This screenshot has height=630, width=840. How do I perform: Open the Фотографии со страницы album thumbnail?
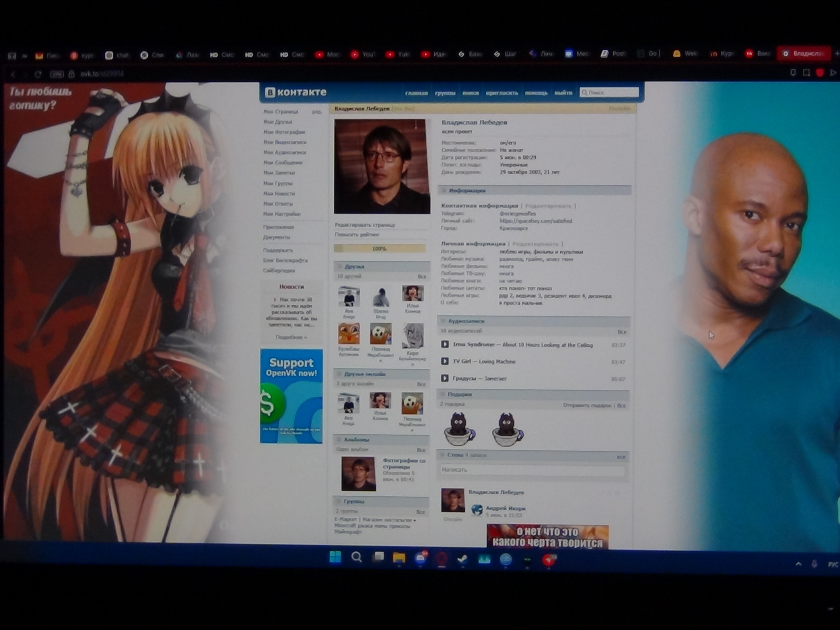click(358, 473)
